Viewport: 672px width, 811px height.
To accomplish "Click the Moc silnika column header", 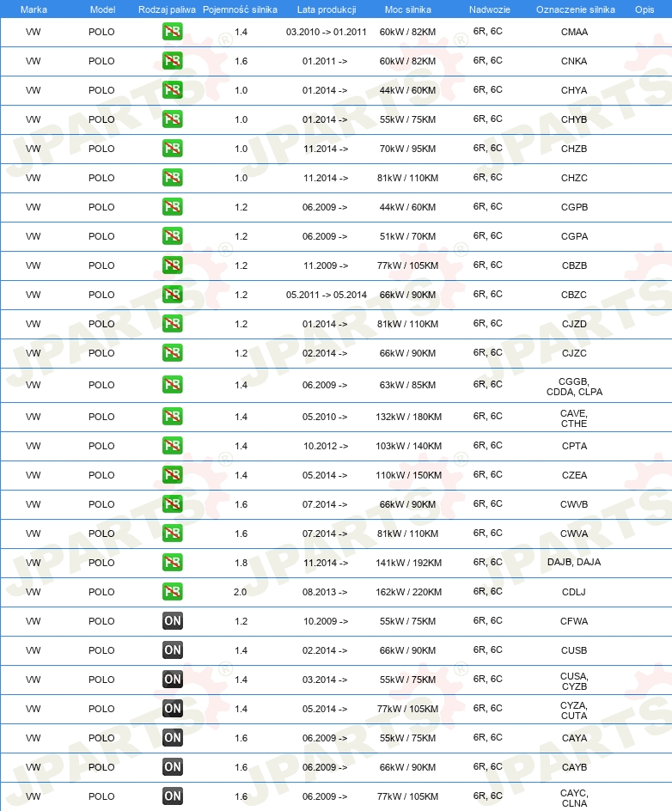I will pos(407,9).
